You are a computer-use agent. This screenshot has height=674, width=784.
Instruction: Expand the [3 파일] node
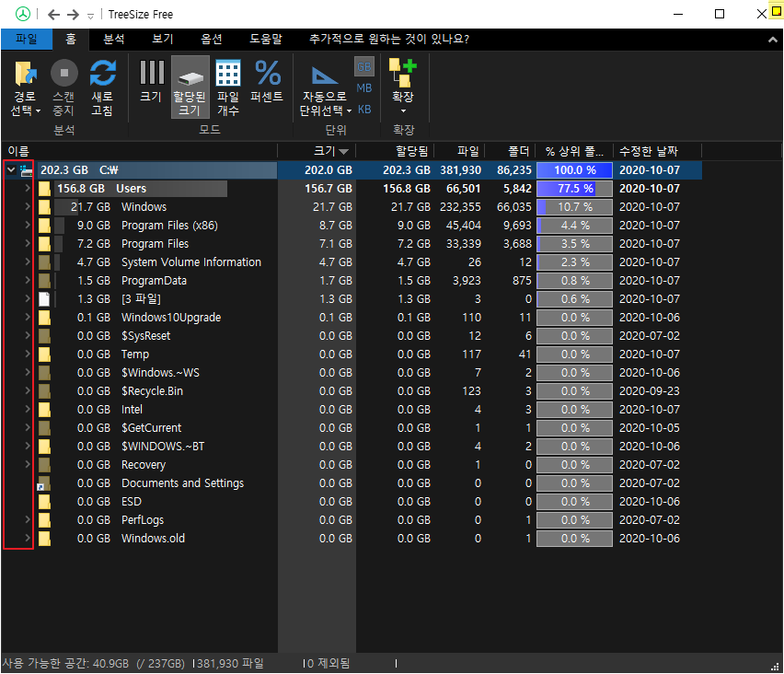[x=28, y=298]
